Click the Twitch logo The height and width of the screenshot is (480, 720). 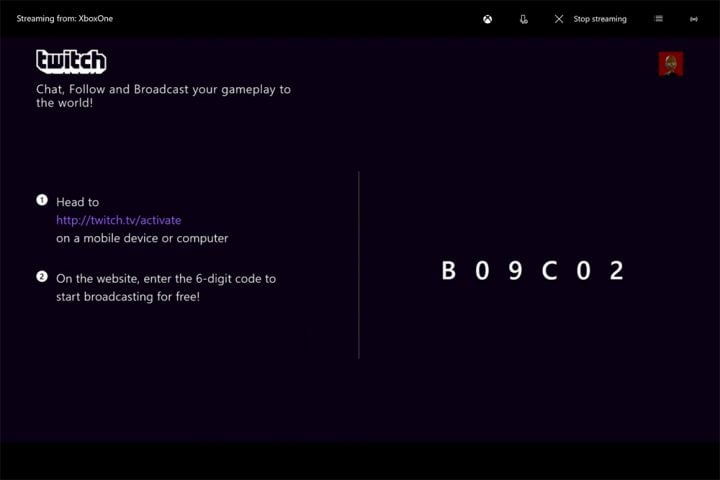pos(71,62)
